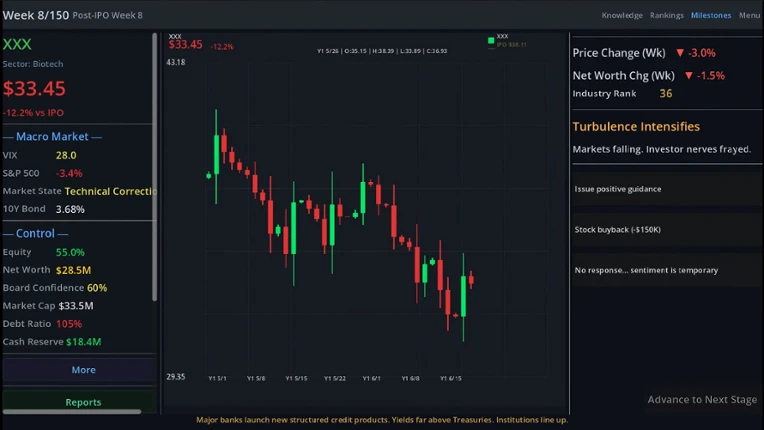This screenshot has width=764, height=430.
Task: Choose No response sentiment is temporary
Action: (x=667, y=270)
